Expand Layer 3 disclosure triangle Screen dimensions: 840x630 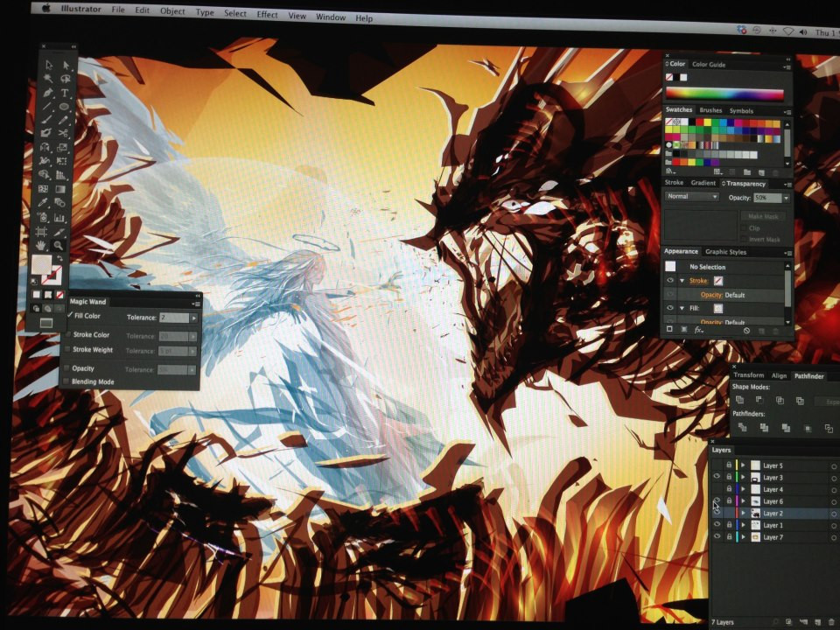(x=743, y=478)
